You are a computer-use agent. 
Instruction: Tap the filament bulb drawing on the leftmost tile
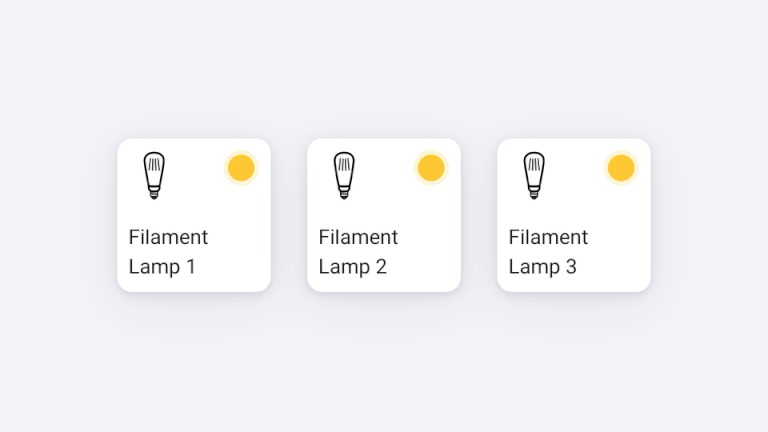(153, 175)
